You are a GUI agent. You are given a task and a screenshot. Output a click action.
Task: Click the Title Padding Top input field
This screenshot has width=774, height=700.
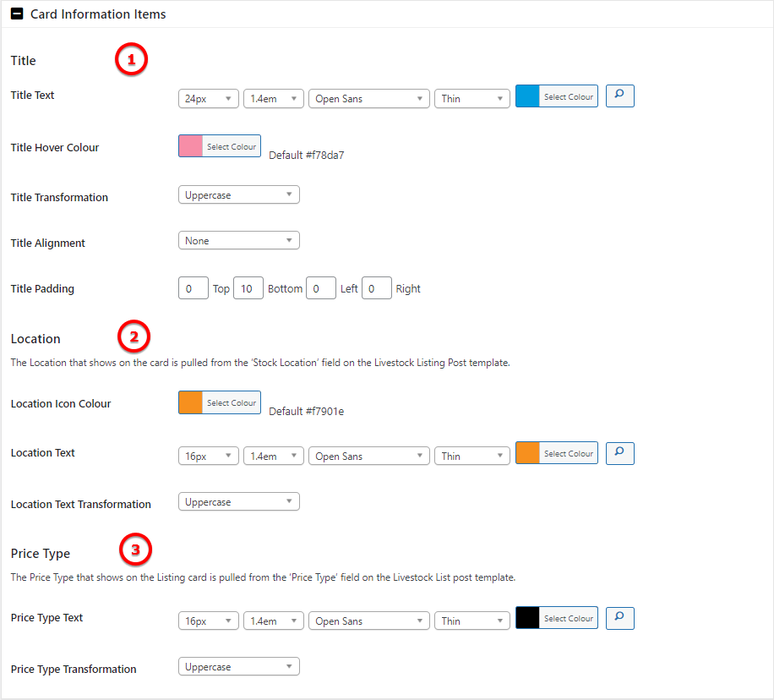tap(193, 288)
